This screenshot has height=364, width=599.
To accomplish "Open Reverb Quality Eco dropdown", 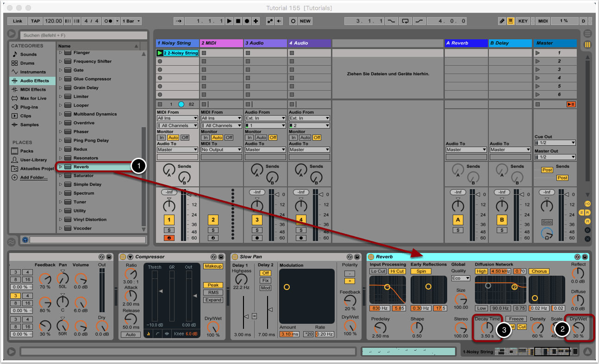I will (461, 278).
